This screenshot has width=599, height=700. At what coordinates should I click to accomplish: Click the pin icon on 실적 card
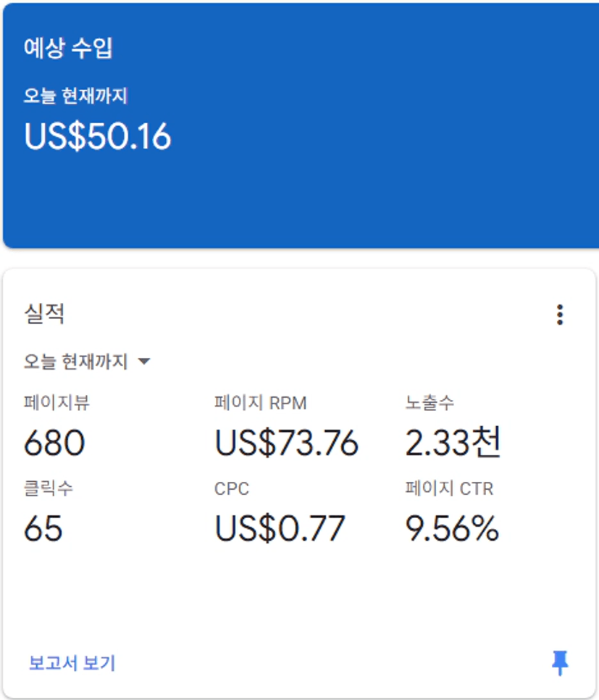click(560, 662)
